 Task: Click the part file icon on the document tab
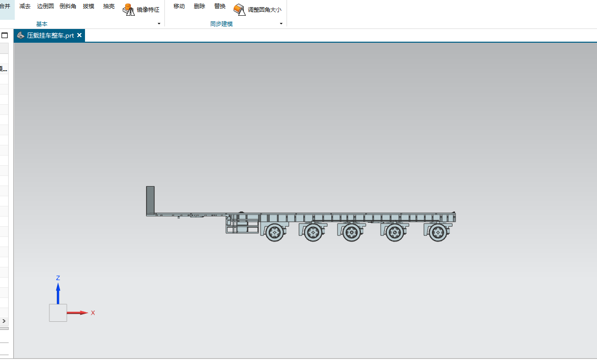click(20, 36)
